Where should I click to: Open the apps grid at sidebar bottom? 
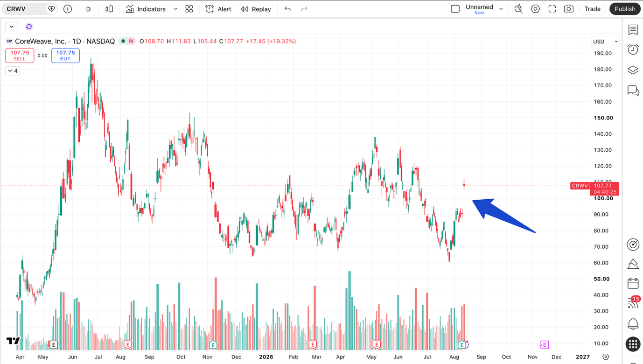(x=633, y=344)
